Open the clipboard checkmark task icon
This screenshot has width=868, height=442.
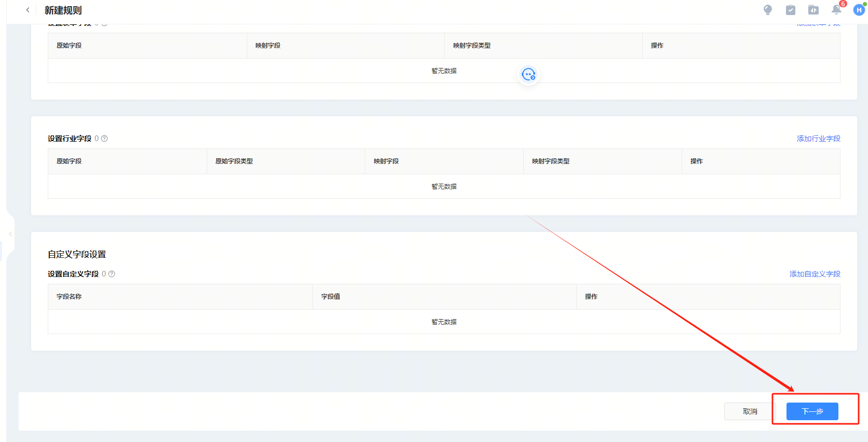(x=790, y=10)
